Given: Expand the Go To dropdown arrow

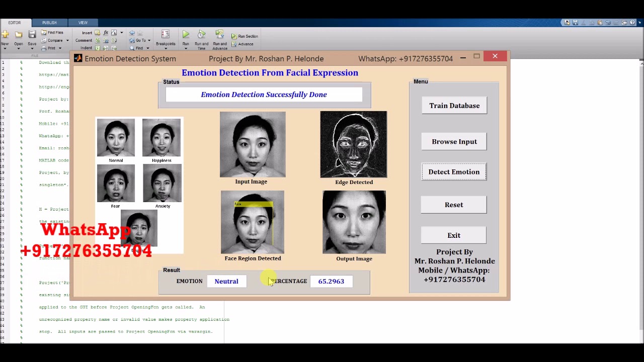Looking at the screenshot, I should [x=149, y=40].
